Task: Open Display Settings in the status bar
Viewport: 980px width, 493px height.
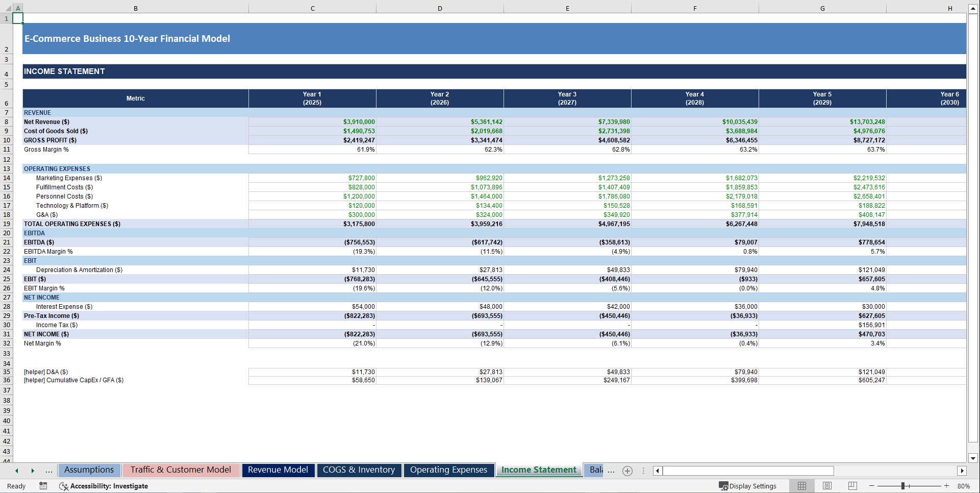Action: point(747,486)
